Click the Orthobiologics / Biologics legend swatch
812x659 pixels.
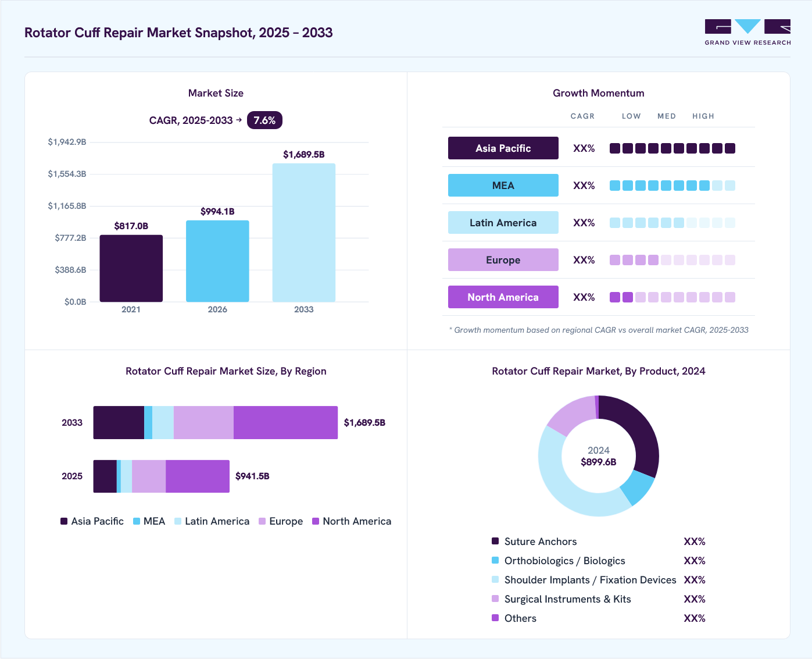tap(495, 560)
